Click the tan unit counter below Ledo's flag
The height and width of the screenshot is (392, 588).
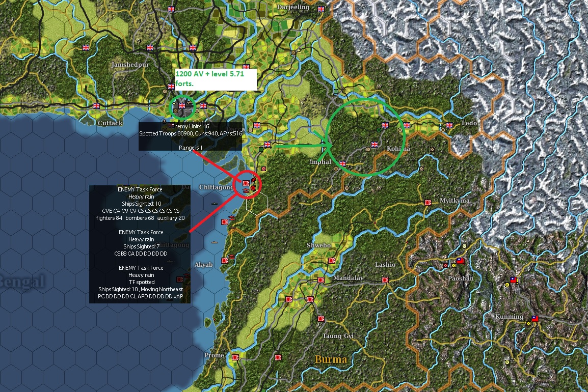[443, 130]
